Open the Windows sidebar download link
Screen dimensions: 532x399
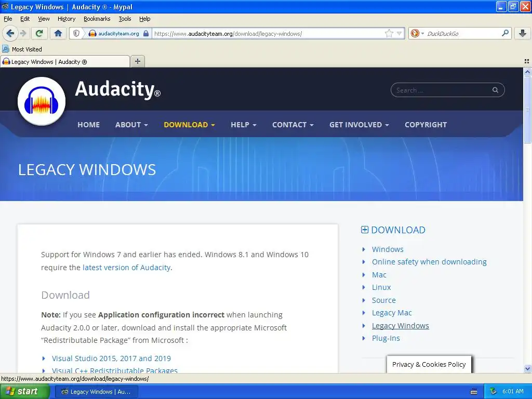click(388, 249)
